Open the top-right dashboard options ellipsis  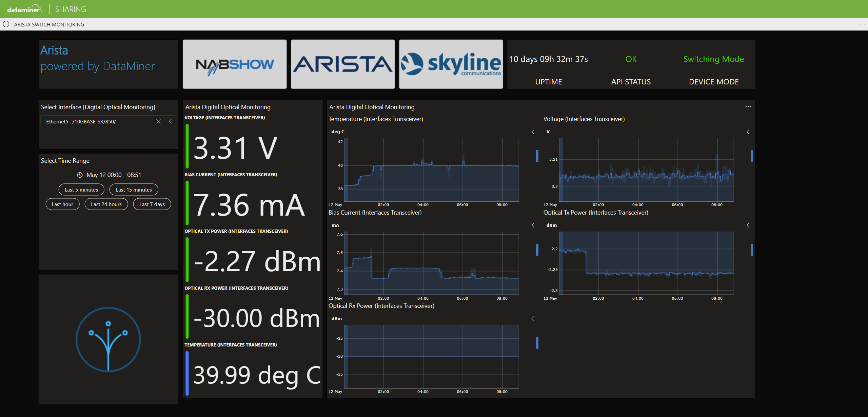pyautogui.click(x=862, y=24)
